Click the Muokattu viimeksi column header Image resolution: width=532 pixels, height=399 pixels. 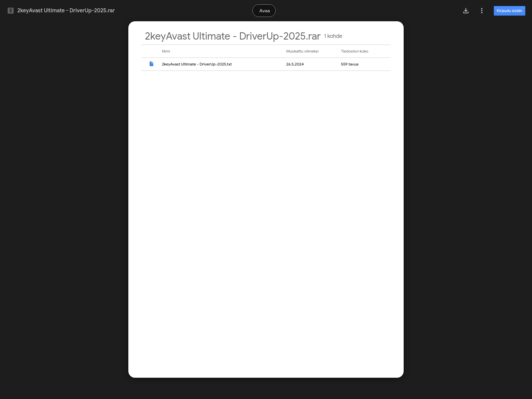[302, 51]
